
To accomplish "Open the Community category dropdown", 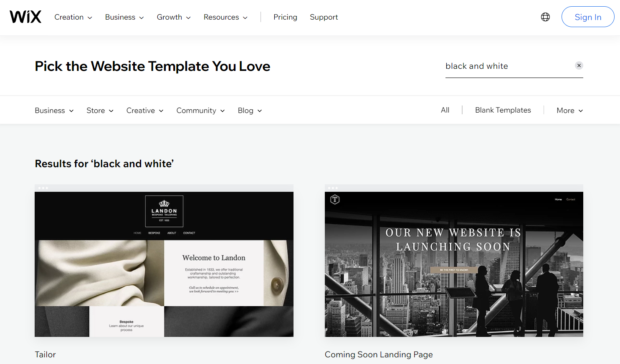I will (x=200, y=110).
